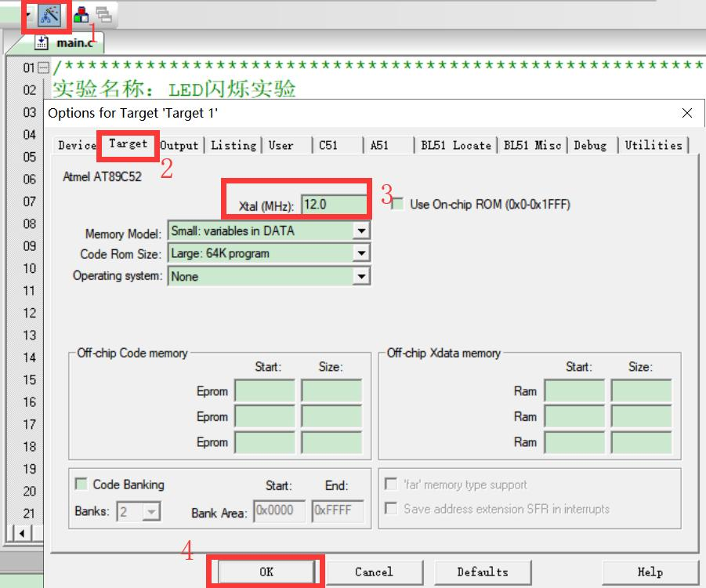Click second Eprom Start field

(x=265, y=416)
